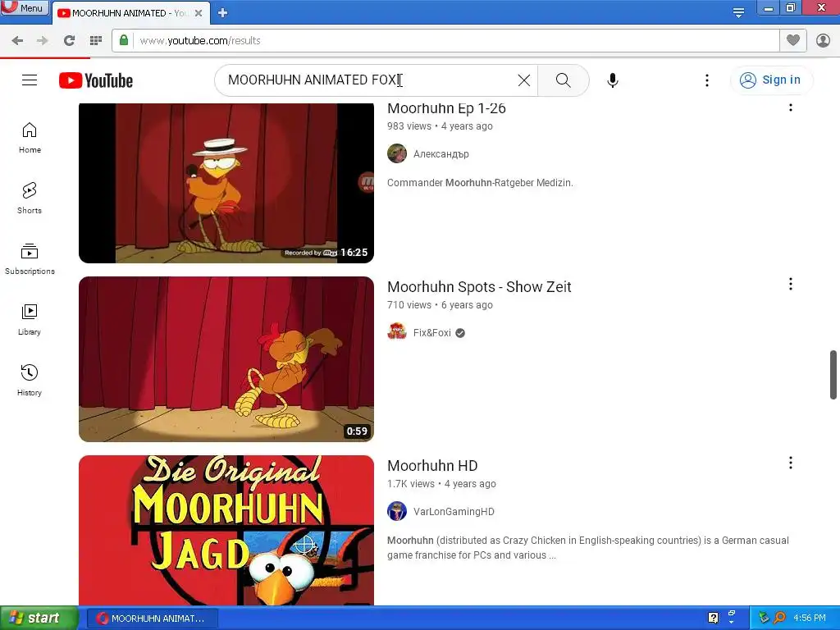
Task: Open the Fix&Foxi channel name link
Action: (431, 333)
